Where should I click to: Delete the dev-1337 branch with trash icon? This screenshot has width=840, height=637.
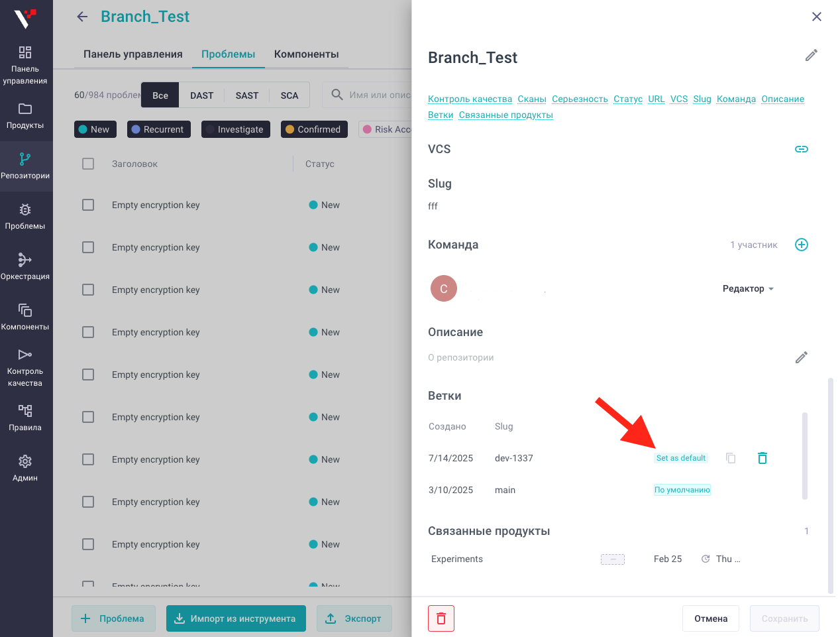click(762, 458)
